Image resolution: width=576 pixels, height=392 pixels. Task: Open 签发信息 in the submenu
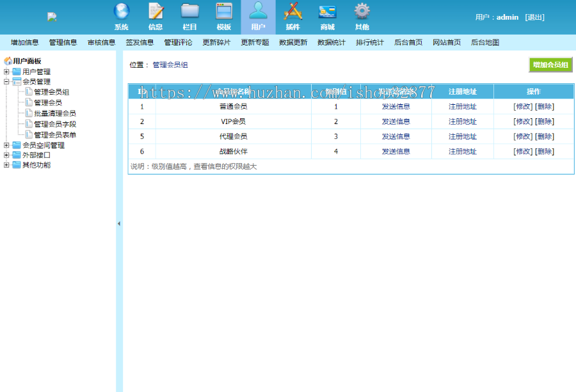[140, 43]
